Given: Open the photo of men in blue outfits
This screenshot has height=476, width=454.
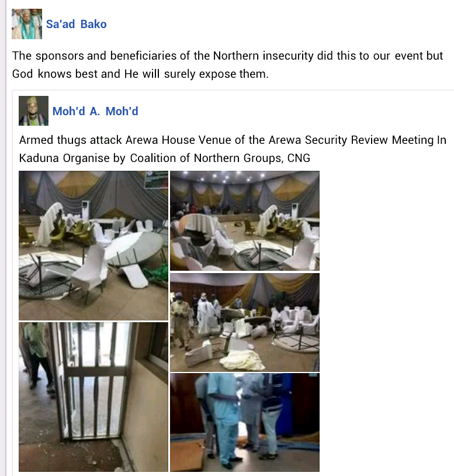Looking at the screenshot, I should tap(245, 422).
